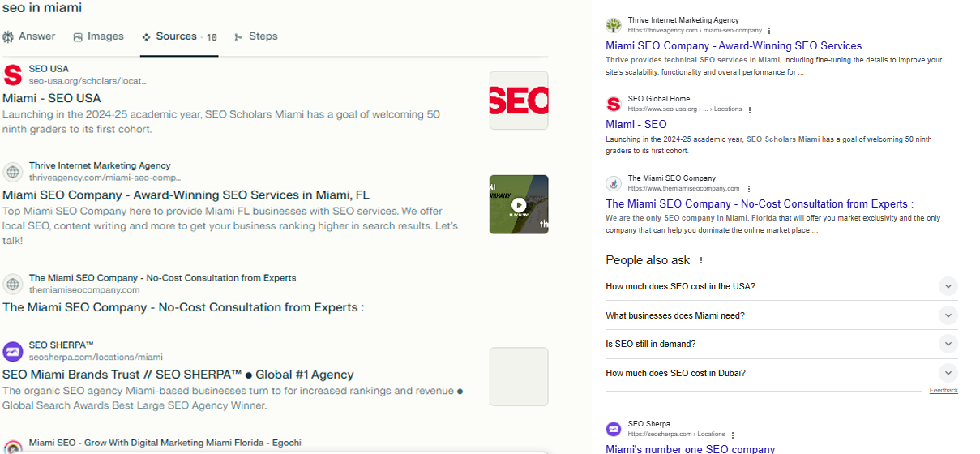980x454 pixels.
Task: Expand "What businesses does Miami need?" question
Action: [948, 315]
